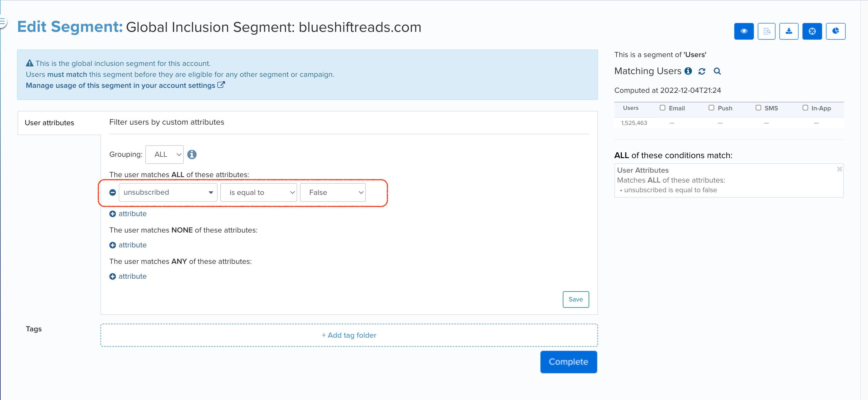Viewport: 868px width, 400px height.
Task: Enable the Email checkbox
Action: [662, 108]
